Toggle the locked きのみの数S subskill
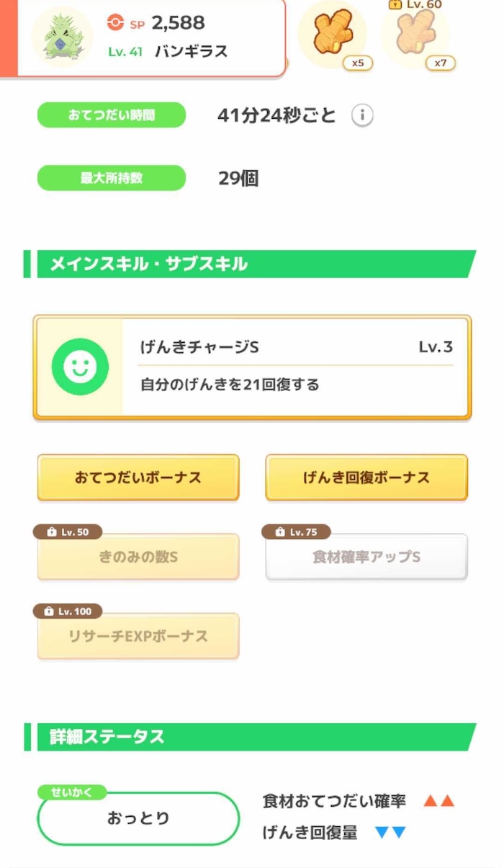Viewport: 504px width, 868px height. pos(138,556)
